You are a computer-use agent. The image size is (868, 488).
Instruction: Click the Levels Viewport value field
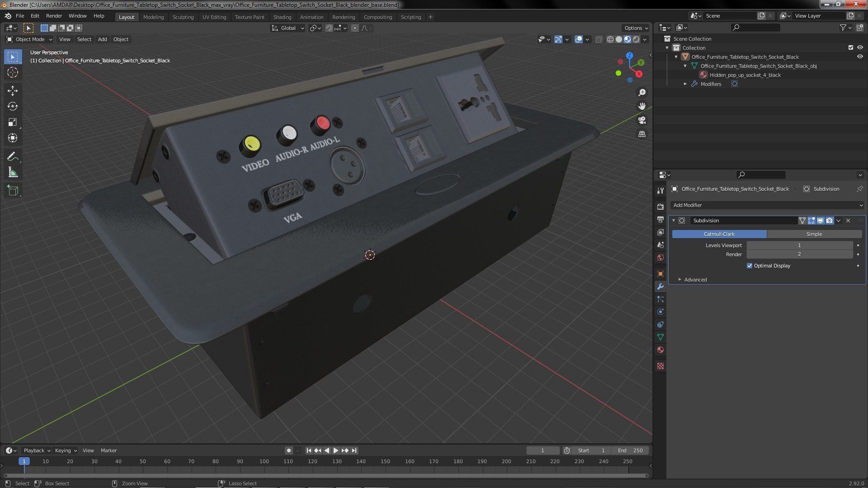click(x=799, y=245)
